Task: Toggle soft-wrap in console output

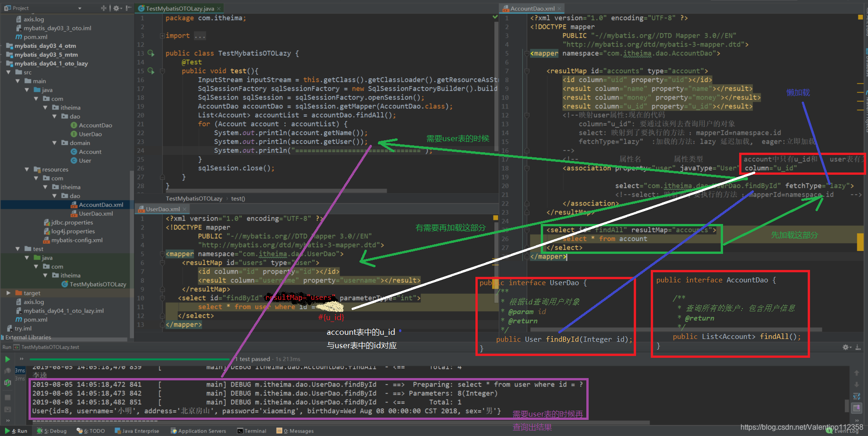Action: click(856, 396)
